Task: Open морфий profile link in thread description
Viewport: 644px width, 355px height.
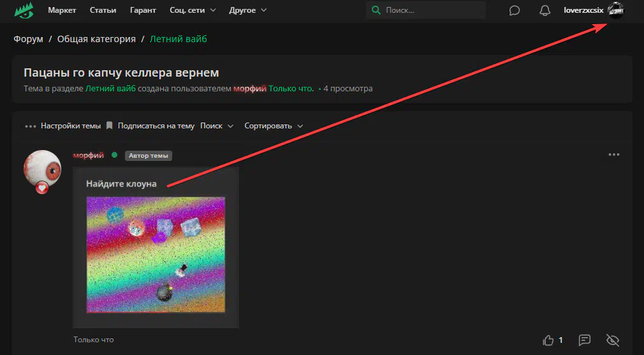Action: [250, 89]
